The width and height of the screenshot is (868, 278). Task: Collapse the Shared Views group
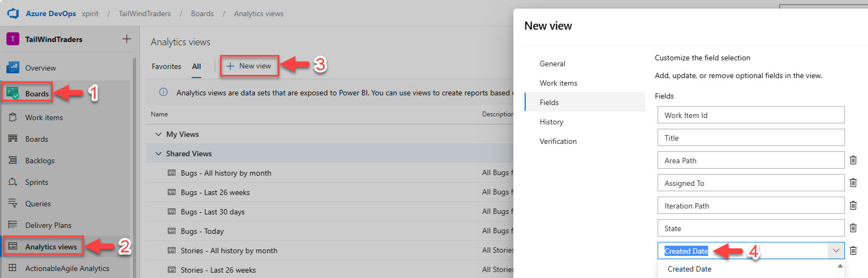[x=158, y=154]
